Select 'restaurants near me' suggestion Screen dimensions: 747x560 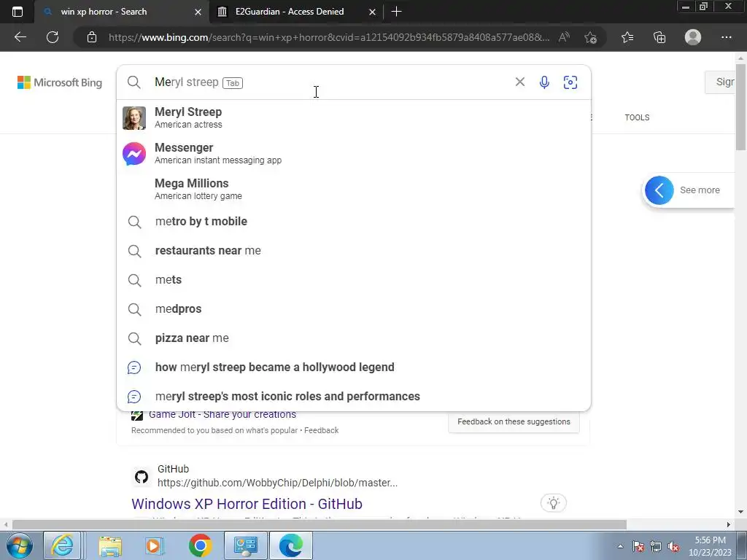pyautogui.click(x=354, y=251)
